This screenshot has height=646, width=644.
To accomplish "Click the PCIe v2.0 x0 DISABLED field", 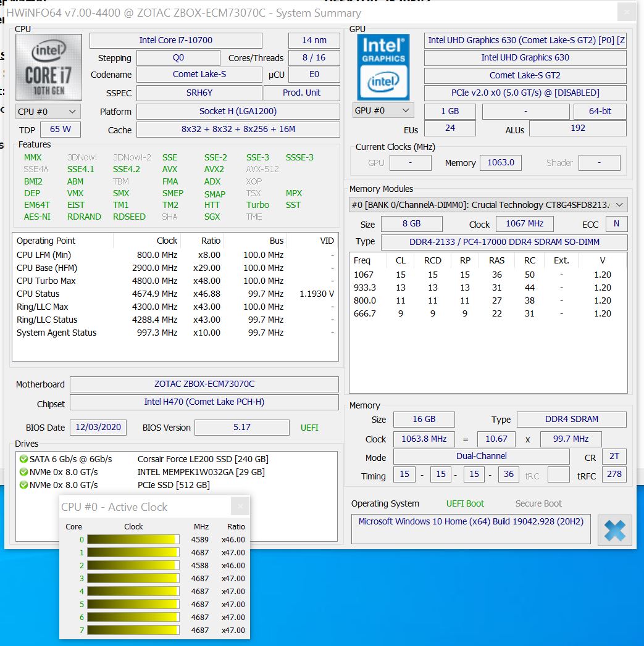I will click(x=525, y=93).
